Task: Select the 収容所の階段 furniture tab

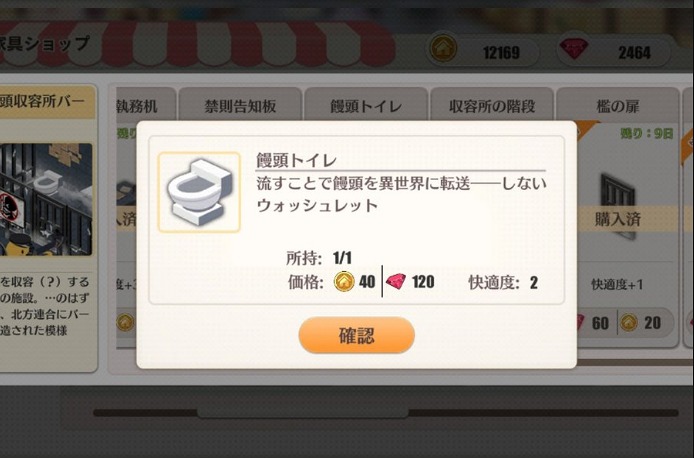Action: (492, 105)
